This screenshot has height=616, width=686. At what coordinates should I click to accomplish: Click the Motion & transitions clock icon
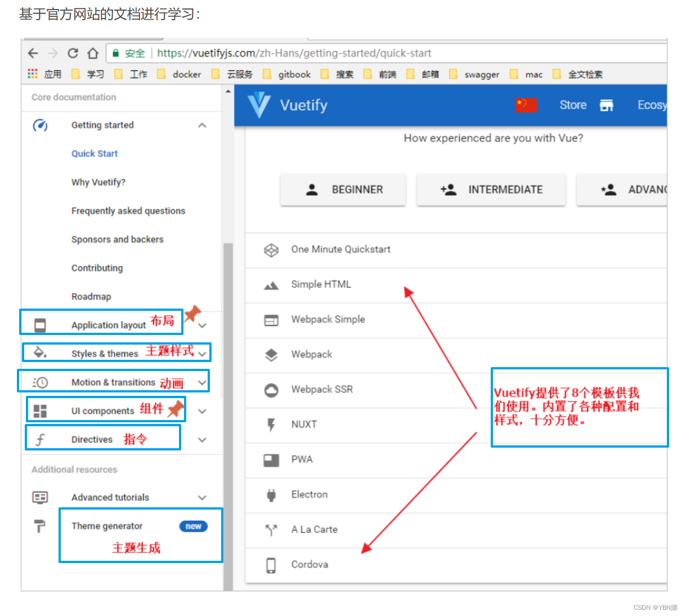pyautogui.click(x=40, y=382)
